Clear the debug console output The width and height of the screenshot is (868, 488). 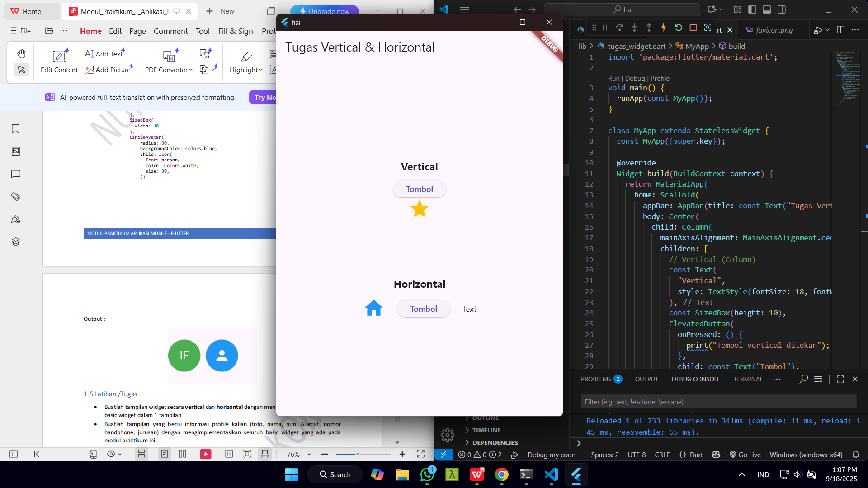click(x=818, y=379)
